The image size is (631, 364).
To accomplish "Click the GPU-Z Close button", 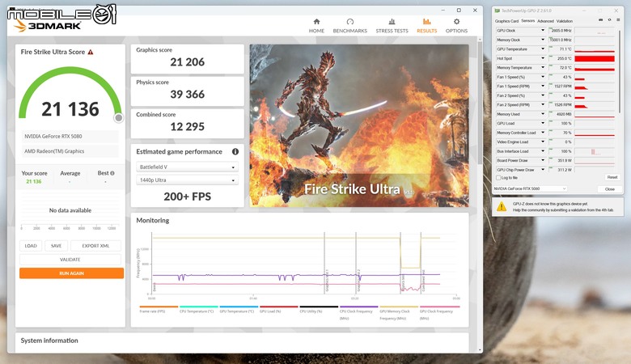I will click(x=610, y=189).
